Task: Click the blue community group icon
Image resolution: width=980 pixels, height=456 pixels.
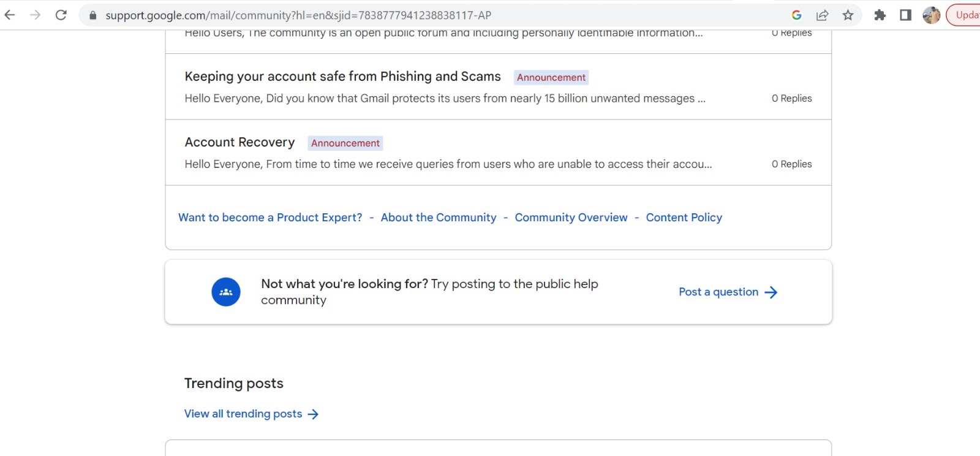Action: 226,292
